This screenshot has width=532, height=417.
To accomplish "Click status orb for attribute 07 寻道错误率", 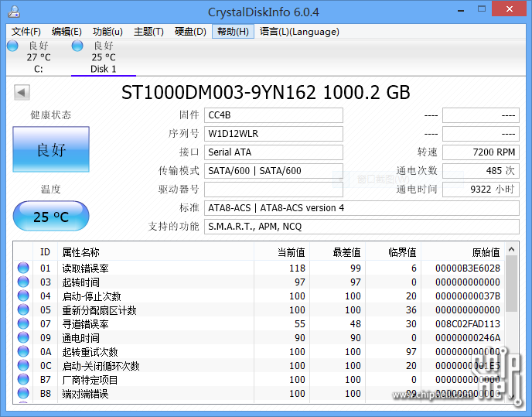I will point(23,323).
